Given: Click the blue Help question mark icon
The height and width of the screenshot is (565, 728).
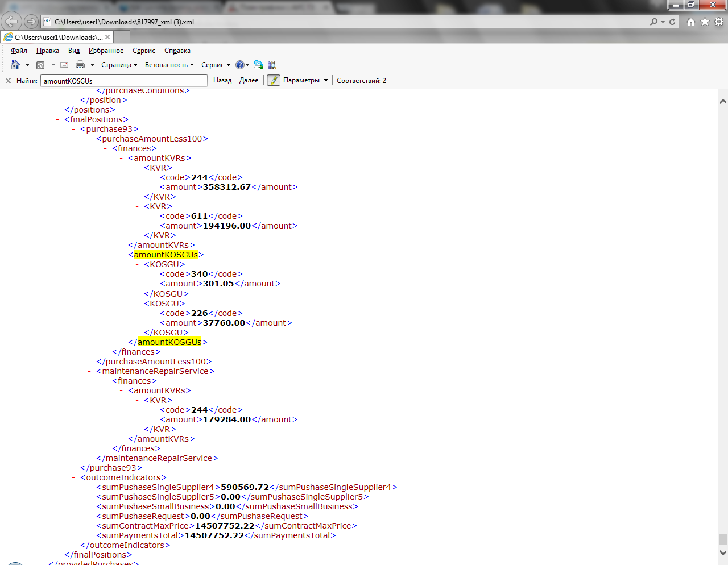Looking at the screenshot, I should click(x=240, y=65).
